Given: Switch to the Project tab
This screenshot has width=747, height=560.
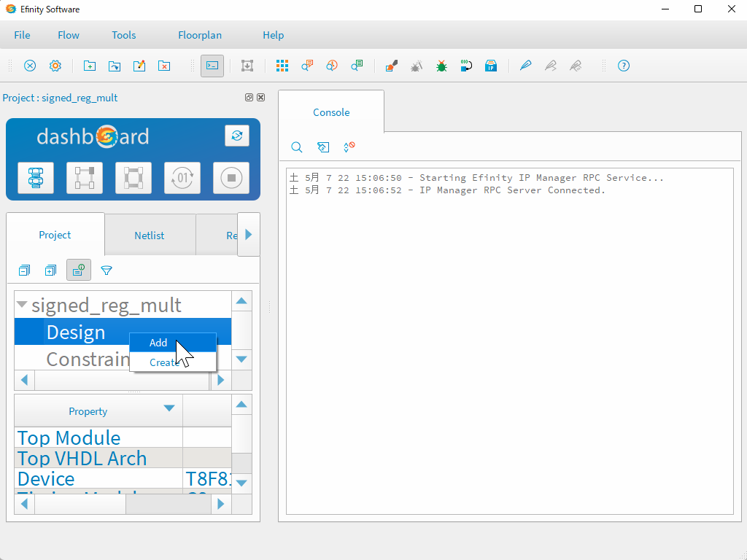Looking at the screenshot, I should (55, 235).
